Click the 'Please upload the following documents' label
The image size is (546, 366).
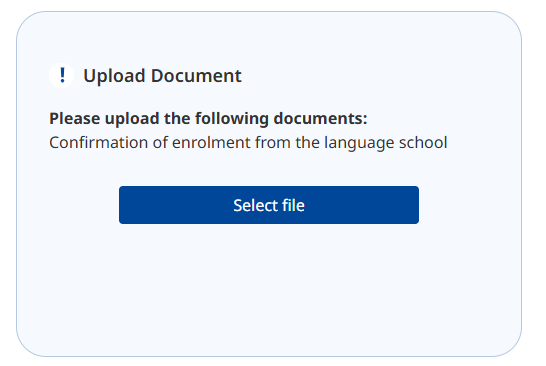208,118
